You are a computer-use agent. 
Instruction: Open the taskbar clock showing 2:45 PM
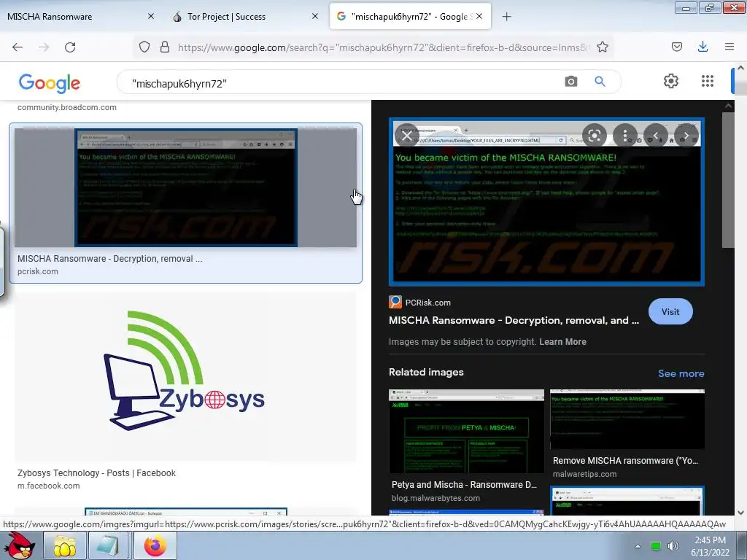click(x=710, y=546)
